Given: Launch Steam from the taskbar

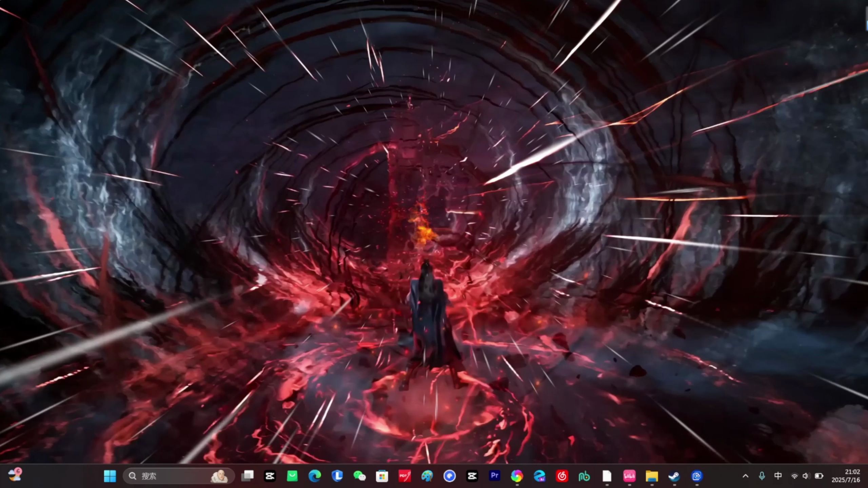Looking at the screenshot, I should 674,476.
